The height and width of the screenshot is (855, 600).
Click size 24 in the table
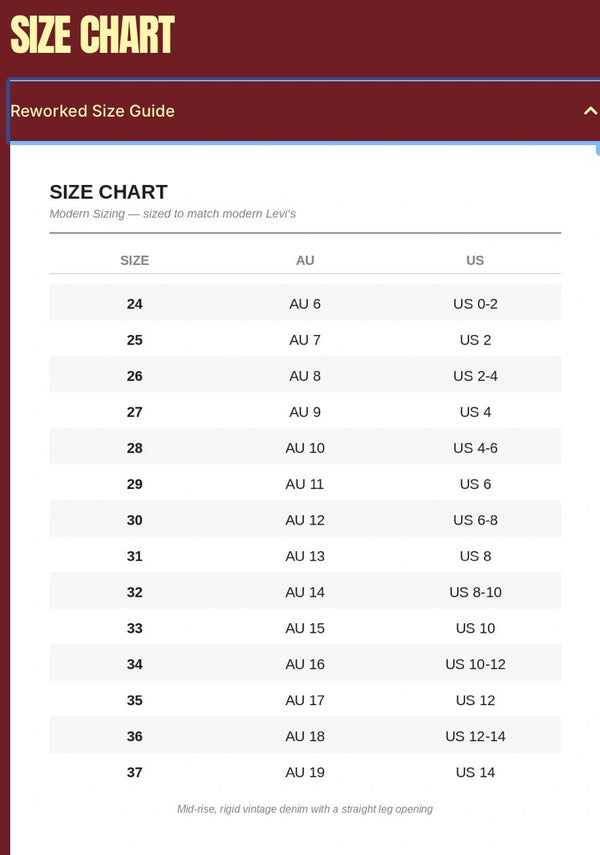[135, 304]
